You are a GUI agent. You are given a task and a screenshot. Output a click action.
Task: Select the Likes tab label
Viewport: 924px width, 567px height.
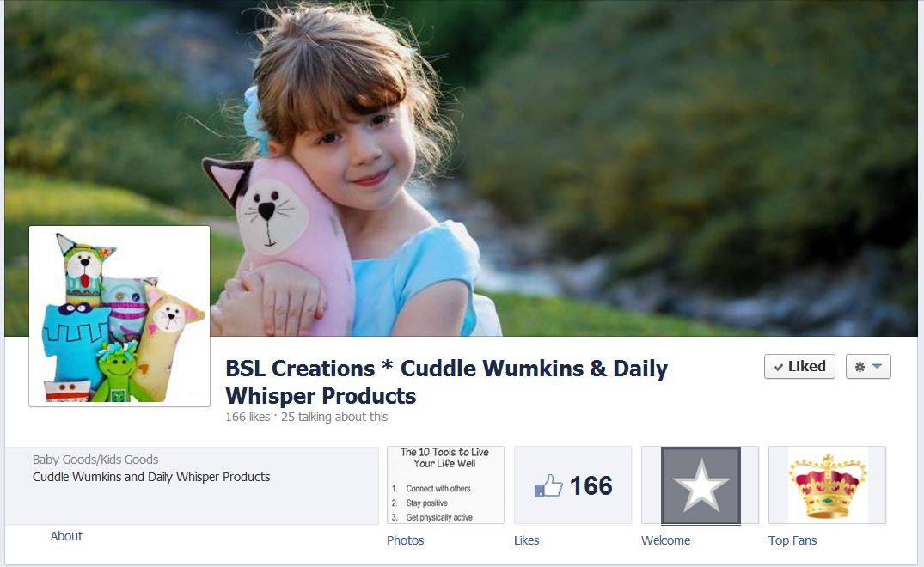pyautogui.click(x=526, y=540)
